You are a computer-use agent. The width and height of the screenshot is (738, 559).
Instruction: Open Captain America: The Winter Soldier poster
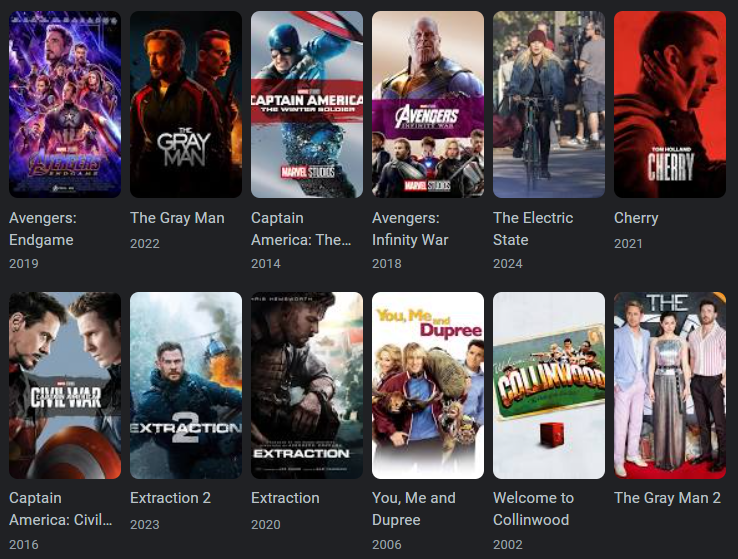307,104
